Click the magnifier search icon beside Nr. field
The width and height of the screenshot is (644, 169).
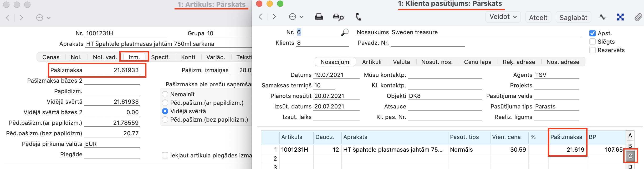click(345, 32)
